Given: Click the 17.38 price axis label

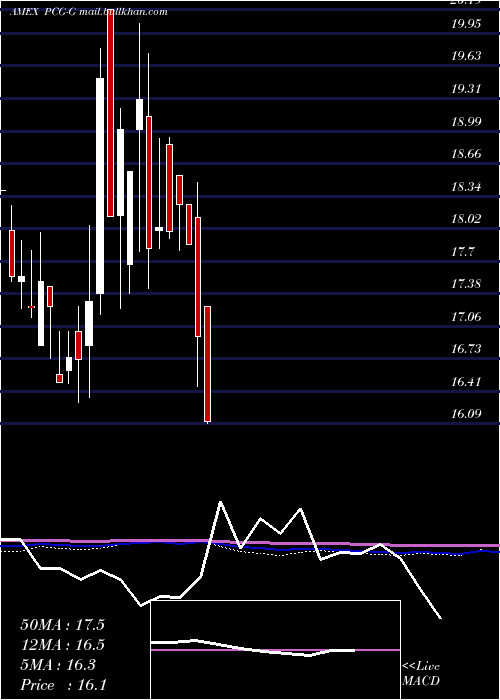Looking at the screenshot, I should pyautogui.click(x=467, y=284).
